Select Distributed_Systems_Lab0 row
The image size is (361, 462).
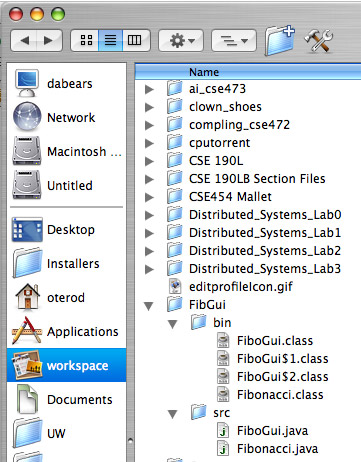[x=248, y=215]
